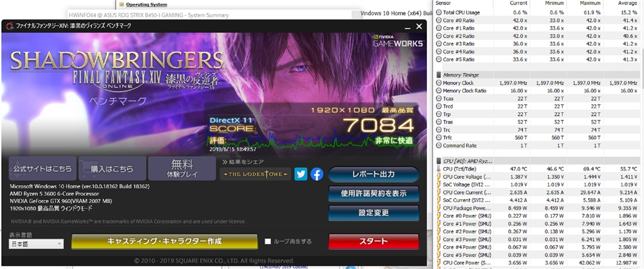Viewport: 644px width, 269px height.
Task: Minimize the benchmark window
Action: tap(408, 26)
